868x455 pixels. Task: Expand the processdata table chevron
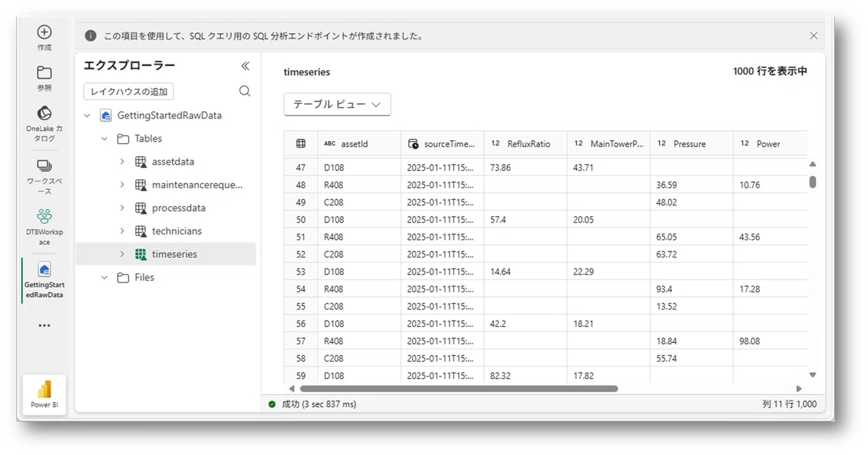122,208
